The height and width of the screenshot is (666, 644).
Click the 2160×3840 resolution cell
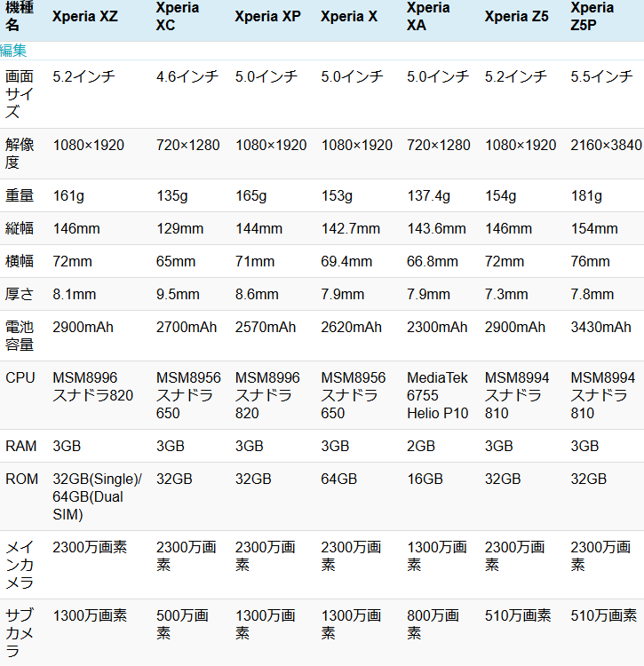(x=606, y=145)
